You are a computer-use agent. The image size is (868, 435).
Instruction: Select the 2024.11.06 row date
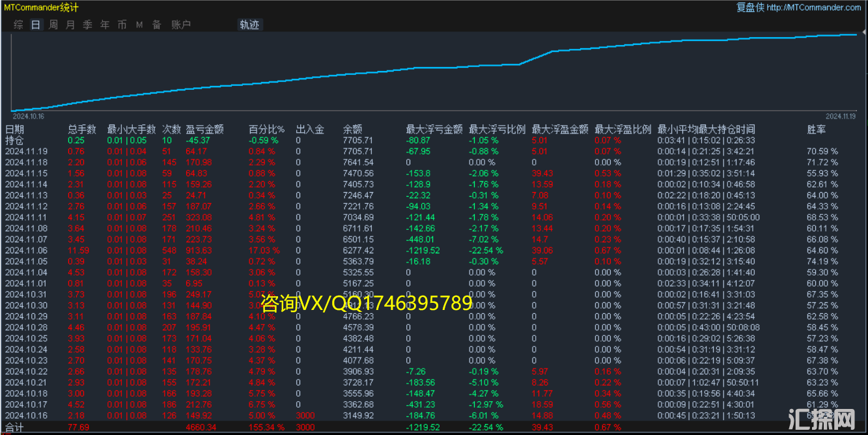26,251
